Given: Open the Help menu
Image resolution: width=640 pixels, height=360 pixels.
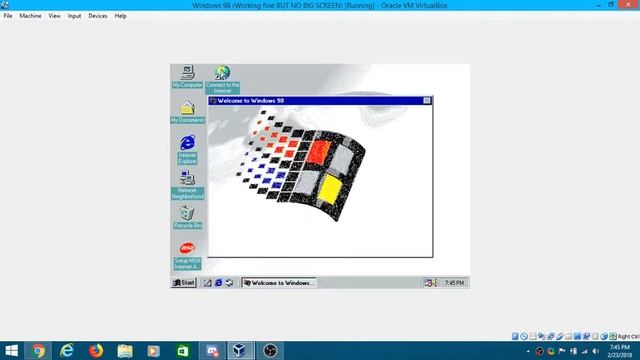Looking at the screenshot, I should point(120,16).
